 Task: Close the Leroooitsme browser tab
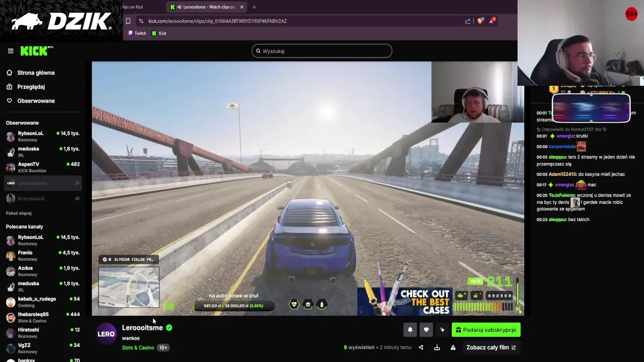(x=242, y=7)
